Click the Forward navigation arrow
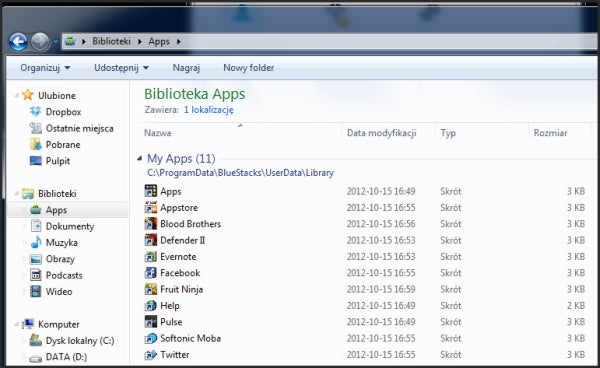Viewport: 600px width, 368px height. pos(40,42)
